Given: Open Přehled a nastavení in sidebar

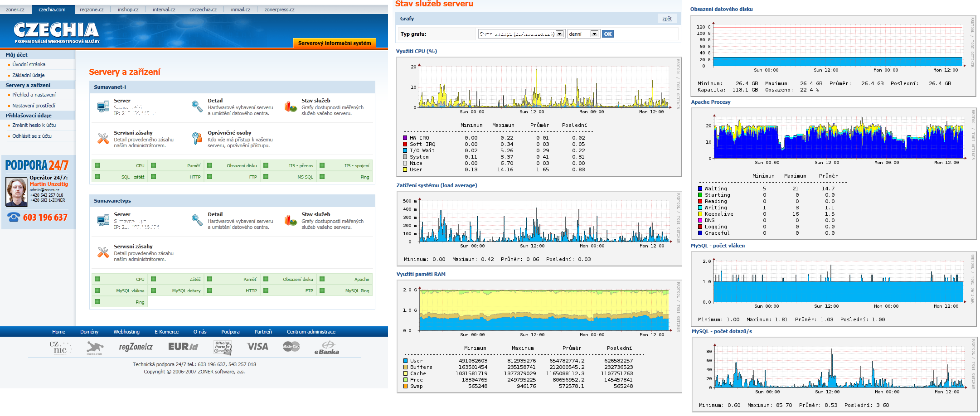Looking at the screenshot, I should click(34, 95).
